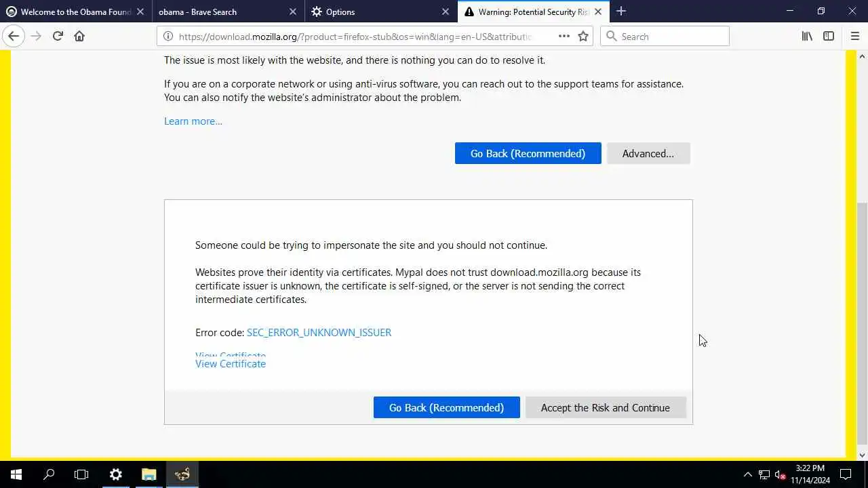The image size is (868, 488).
Task: Click the Advanced... button
Action: coord(648,153)
